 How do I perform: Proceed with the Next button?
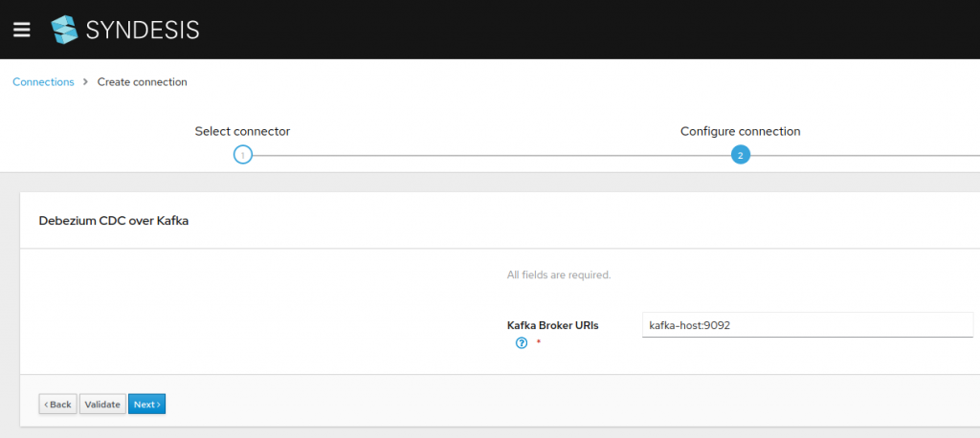click(x=146, y=405)
